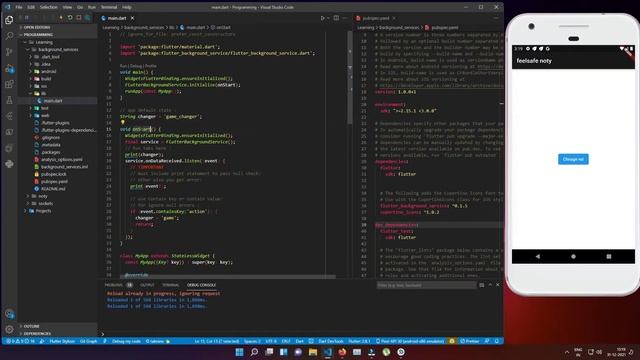The width and height of the screenshot is (640, 360).
Task: Open Windows taskbar search
Action: pyautogui.click(x=254, y=352)
